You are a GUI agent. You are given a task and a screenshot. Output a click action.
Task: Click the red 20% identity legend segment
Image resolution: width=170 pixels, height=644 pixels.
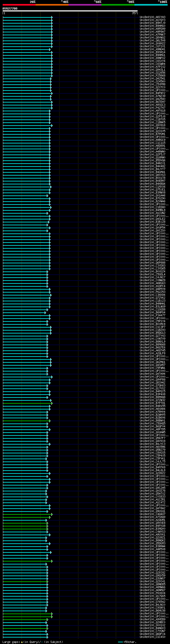(19, 5)
